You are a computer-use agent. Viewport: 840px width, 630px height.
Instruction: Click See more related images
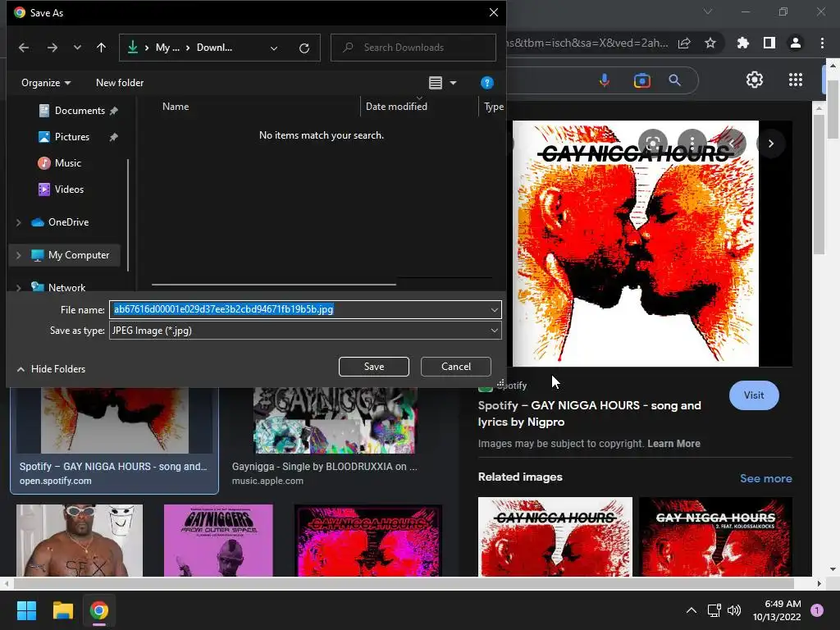click(765, 478)
